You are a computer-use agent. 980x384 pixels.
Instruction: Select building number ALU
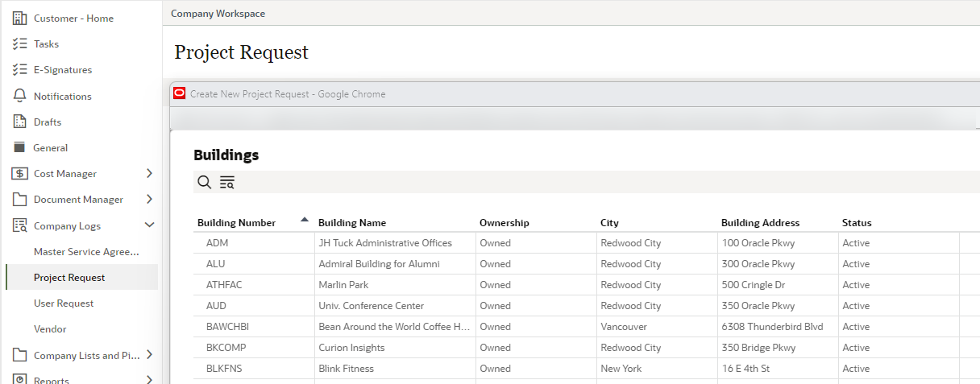click(215, 263)
